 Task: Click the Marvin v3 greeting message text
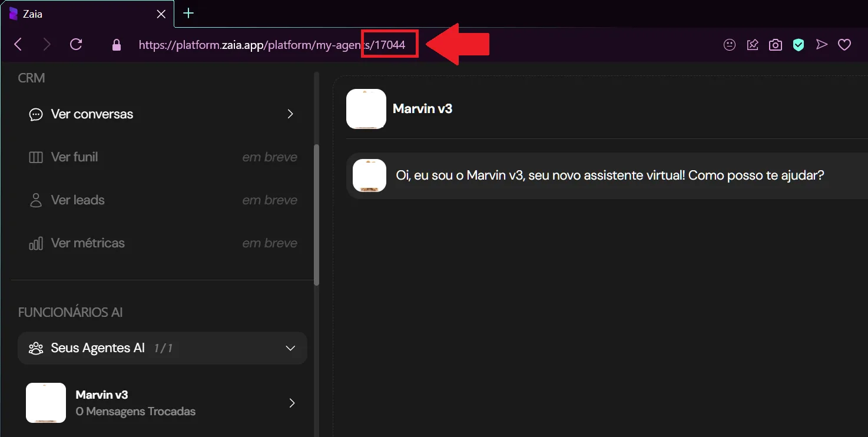click(x=610, y=176)
